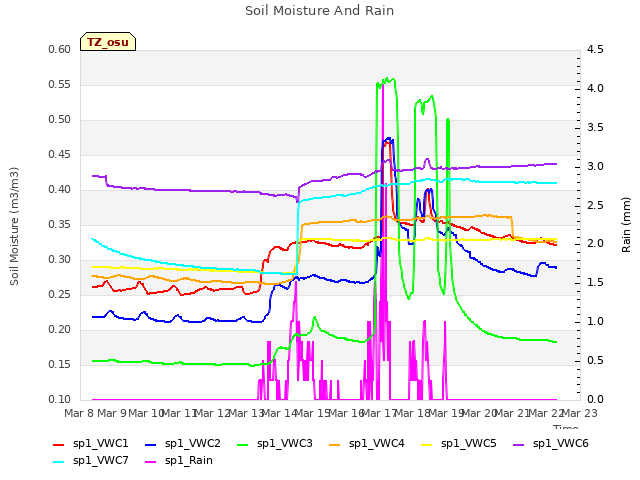Click the sp1_VWC7 cyan legend swatch
Image resolution: width=640 pixels, height=480 pixels.
coord(59,462)
